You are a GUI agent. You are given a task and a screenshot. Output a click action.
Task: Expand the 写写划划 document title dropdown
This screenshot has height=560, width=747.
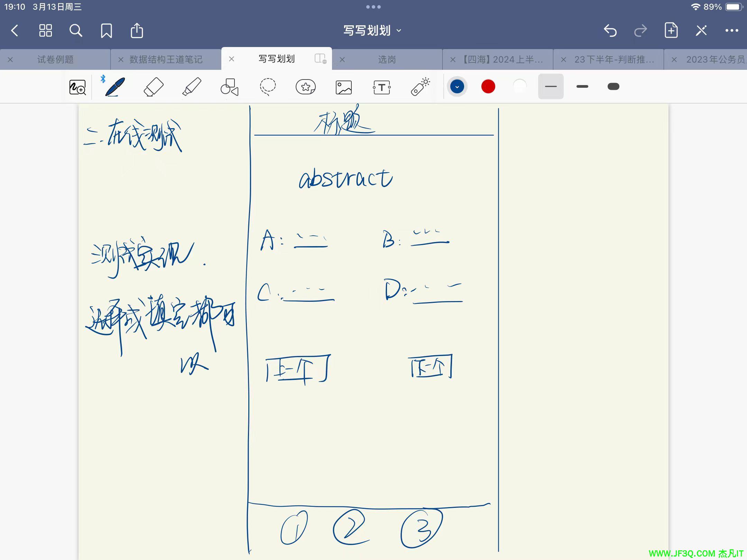point(372,30)
